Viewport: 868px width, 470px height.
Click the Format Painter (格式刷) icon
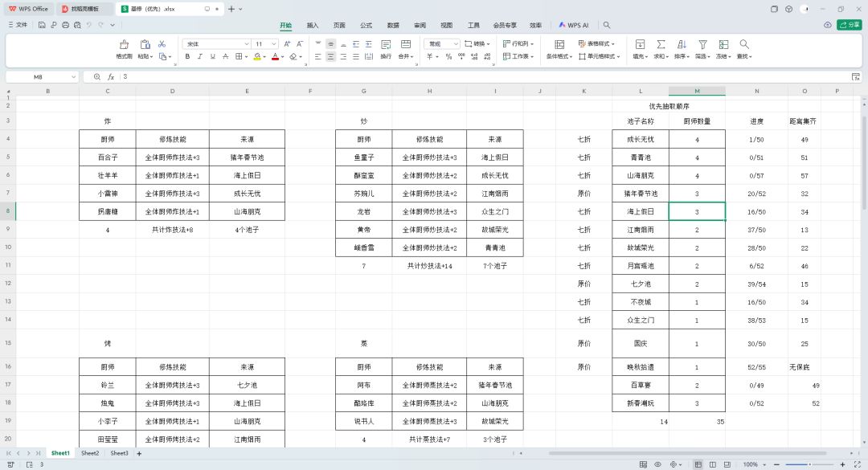coord(124,44)
